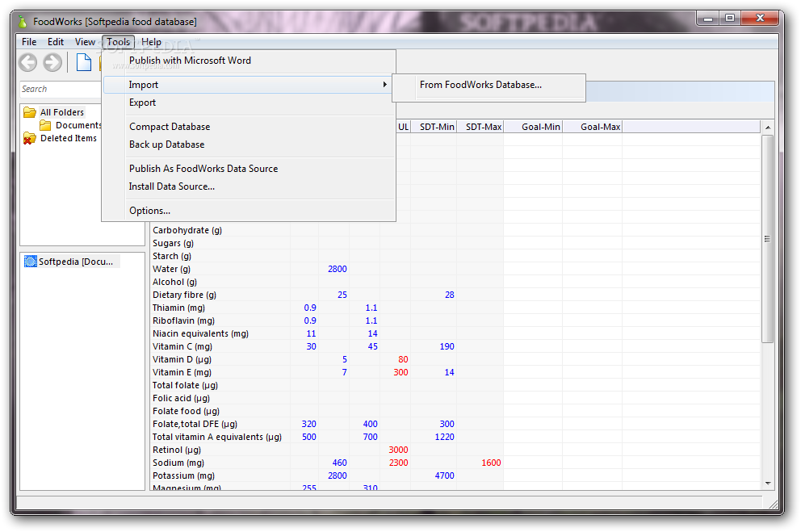The image size is (801, 532).
Task: Click the Deleted Items folder icon
Action: [x=30, y=138]
